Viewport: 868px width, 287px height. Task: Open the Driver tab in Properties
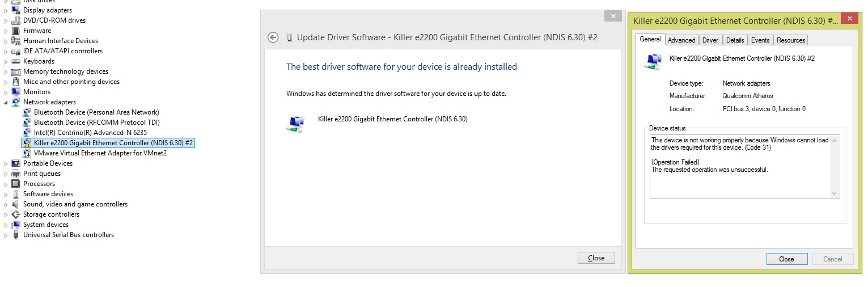point(710,40)
